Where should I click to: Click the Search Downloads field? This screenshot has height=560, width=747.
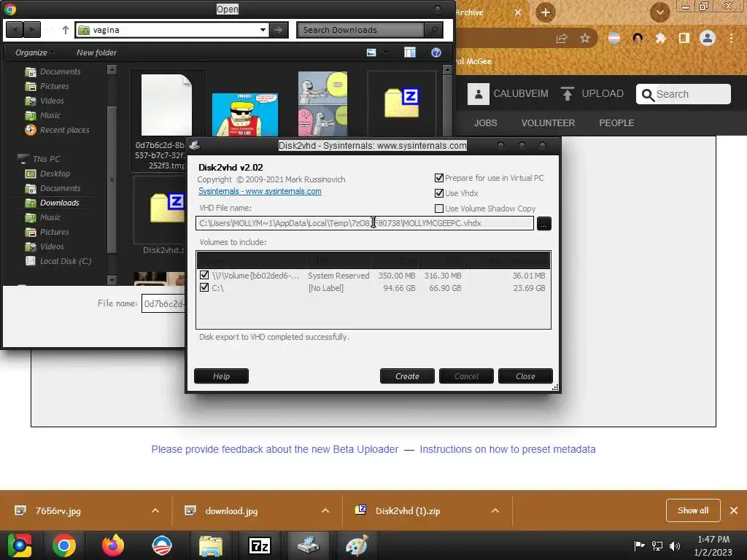(360, 30)
